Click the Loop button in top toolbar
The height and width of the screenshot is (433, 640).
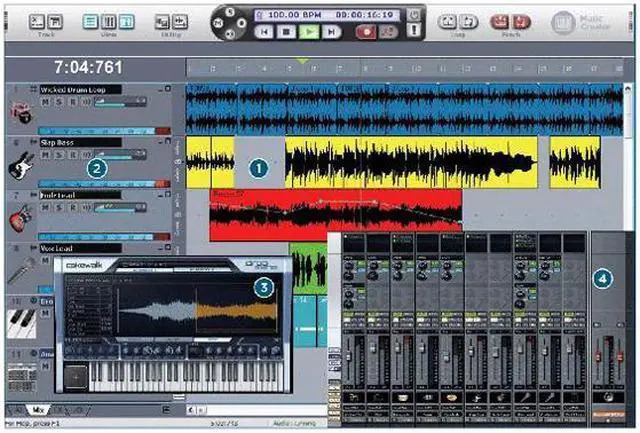coord(458,22)
